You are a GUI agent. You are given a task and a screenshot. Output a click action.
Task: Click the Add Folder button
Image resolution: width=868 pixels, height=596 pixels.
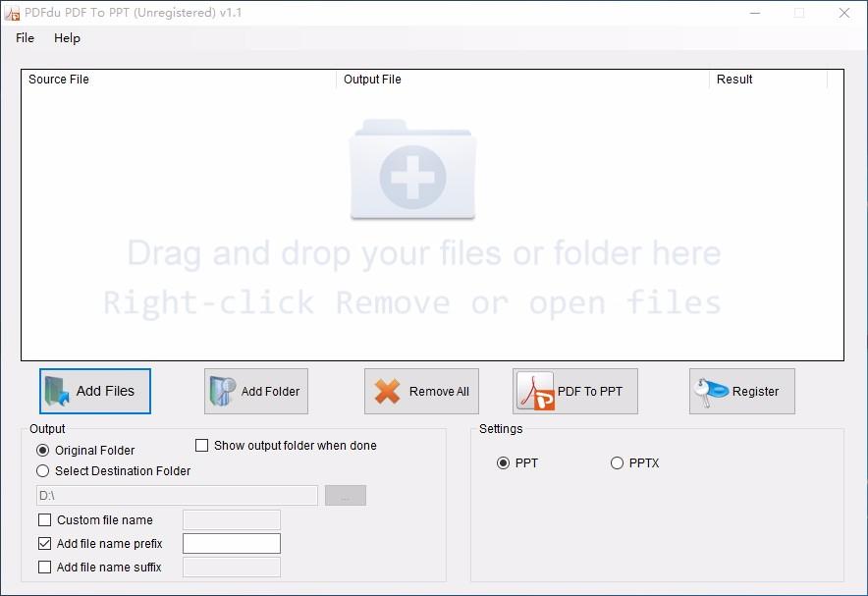click(255, 391)
